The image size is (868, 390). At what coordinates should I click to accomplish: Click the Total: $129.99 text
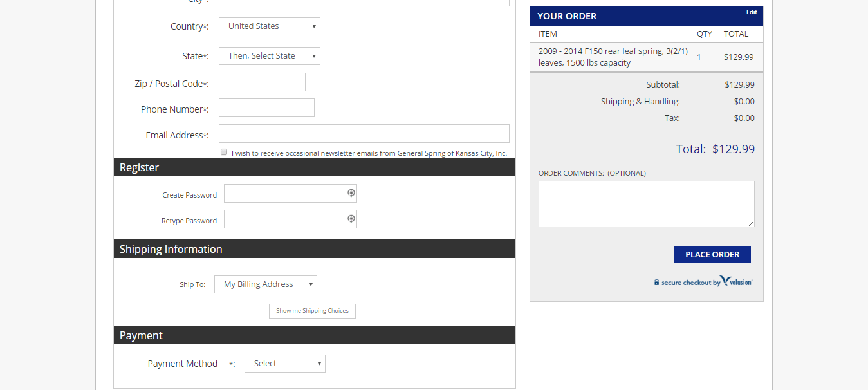[x=716, y=149]
